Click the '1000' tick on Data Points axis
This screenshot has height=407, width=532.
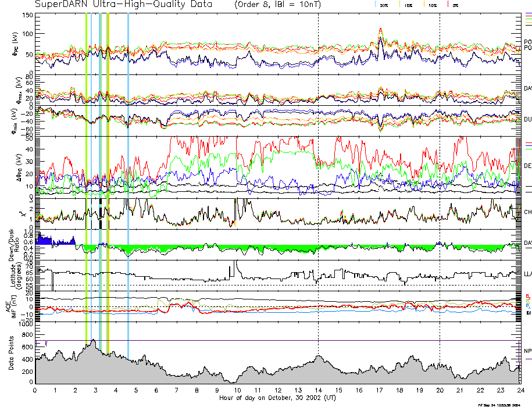26,324
